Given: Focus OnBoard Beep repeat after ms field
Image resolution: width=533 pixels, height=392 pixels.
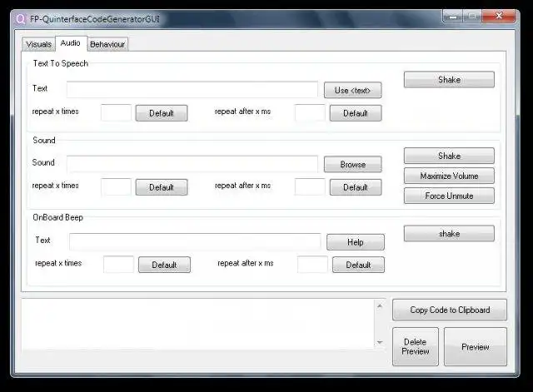Looking at the screenshot, I should click(x=312, y=265).
